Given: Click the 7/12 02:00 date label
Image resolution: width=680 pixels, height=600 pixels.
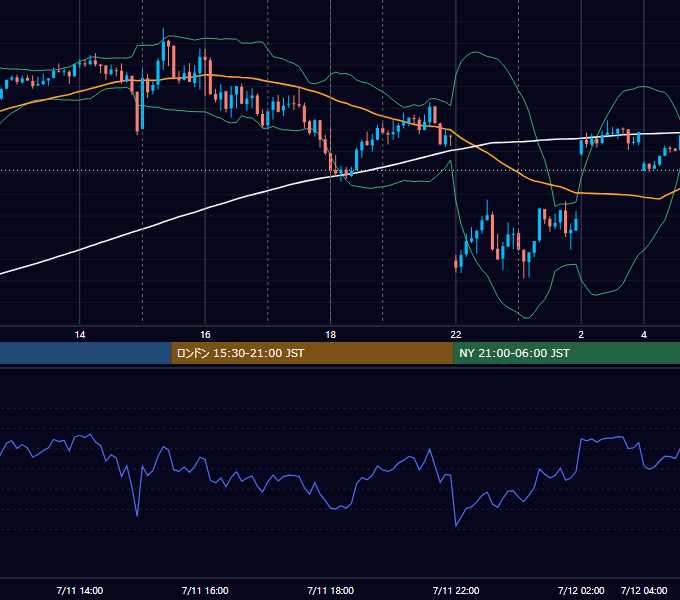Looking at the screenshot, I should (x=581, y=591).
